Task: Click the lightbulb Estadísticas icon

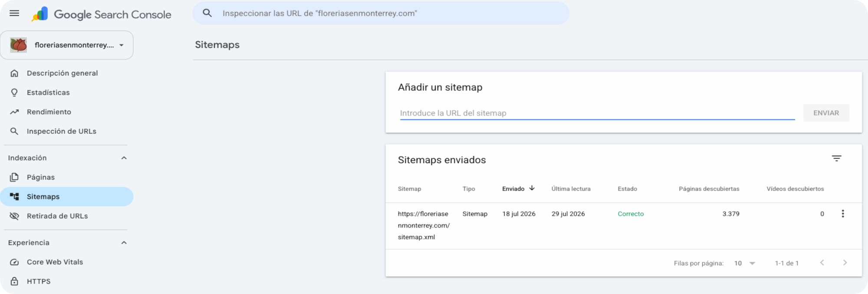Action: [14, 92]
